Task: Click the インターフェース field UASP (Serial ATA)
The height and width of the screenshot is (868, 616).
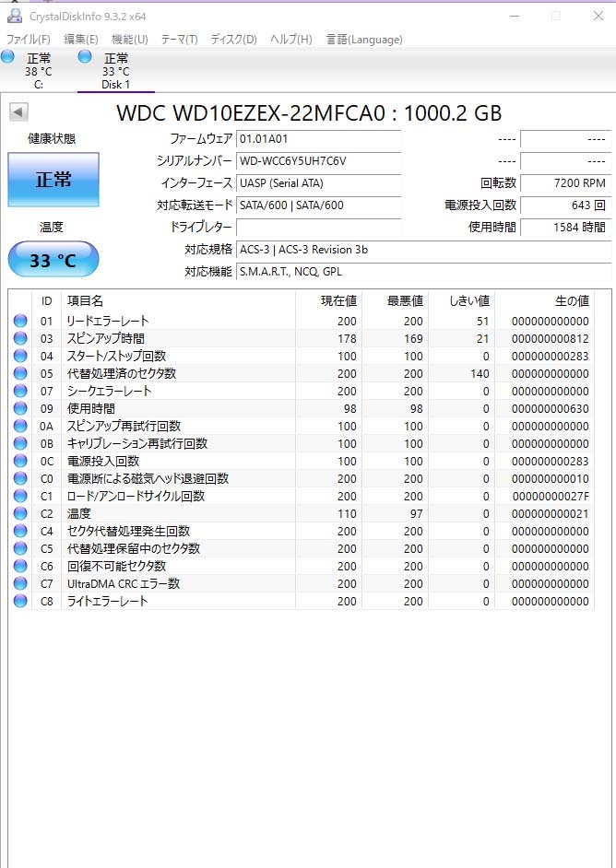Action: pyautogui.click(x=318, y=183)
